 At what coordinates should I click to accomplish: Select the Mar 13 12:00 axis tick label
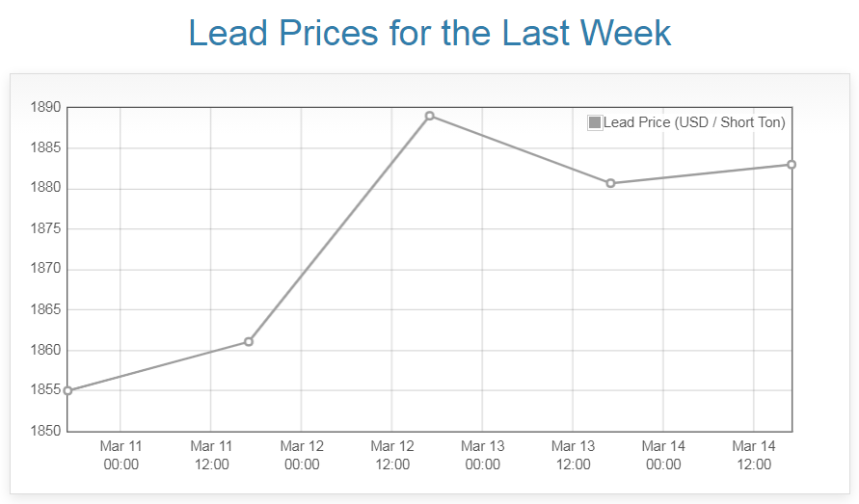pos(573,455)
